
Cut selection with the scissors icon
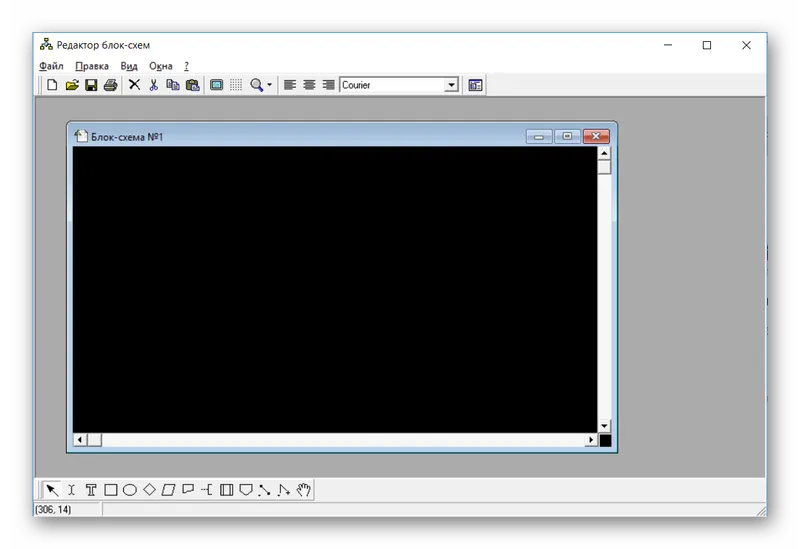coord(154,85)
